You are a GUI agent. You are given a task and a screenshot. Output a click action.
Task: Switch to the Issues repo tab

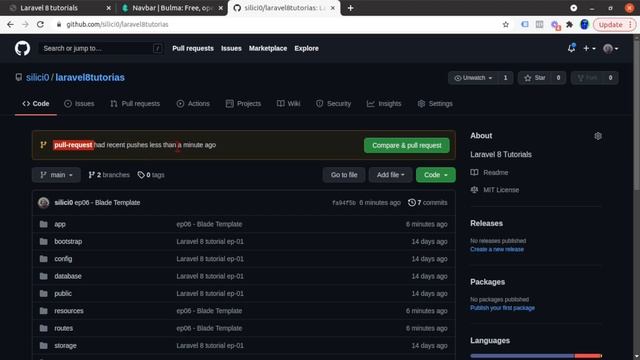coord(79,104)
